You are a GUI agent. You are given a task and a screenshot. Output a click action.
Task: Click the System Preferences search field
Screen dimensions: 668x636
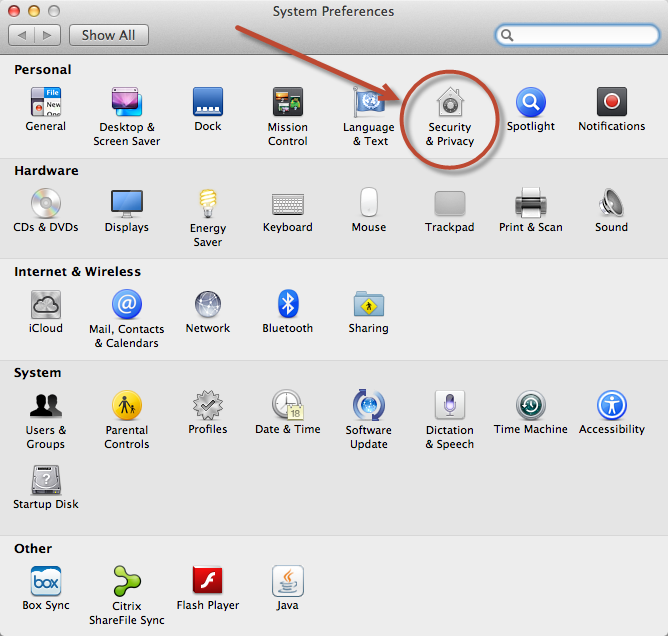pyautogui.click(x=577, y=35)
